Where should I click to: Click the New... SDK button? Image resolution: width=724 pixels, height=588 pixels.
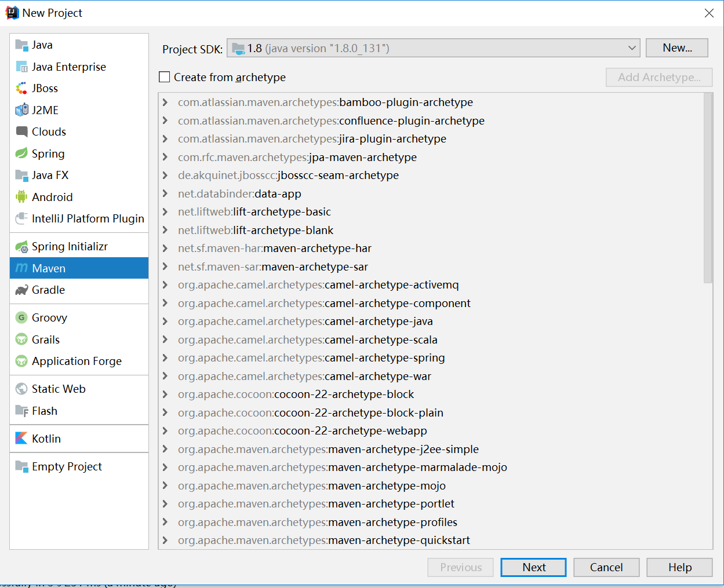677,48
